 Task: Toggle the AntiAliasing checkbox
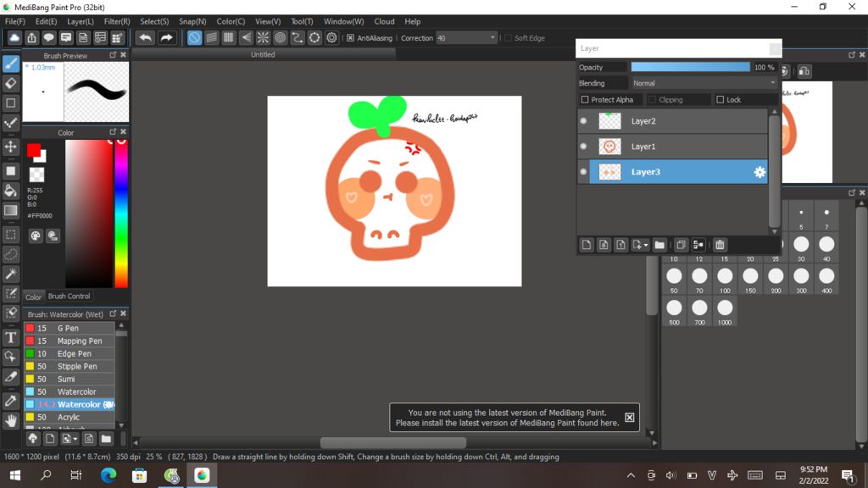pyautogui.click(x=350, y=37)
